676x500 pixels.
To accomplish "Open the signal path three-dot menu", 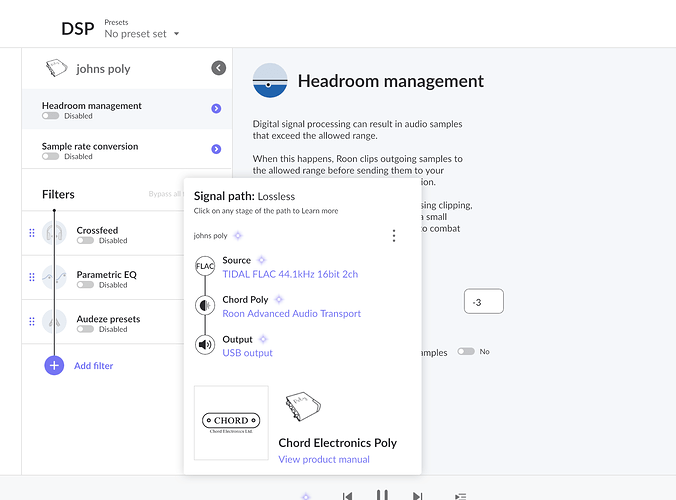I will [x=394, y=236].
